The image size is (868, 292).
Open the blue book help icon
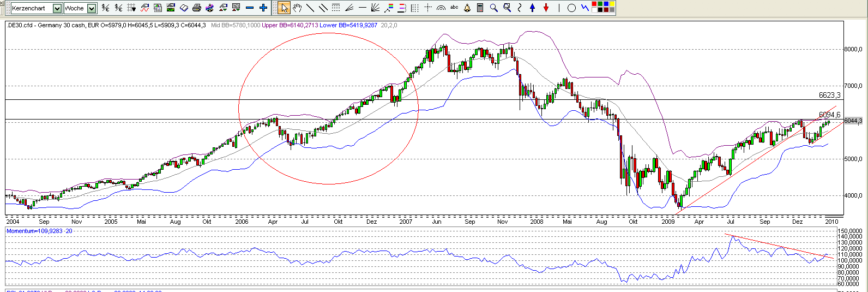coord(184,8)
